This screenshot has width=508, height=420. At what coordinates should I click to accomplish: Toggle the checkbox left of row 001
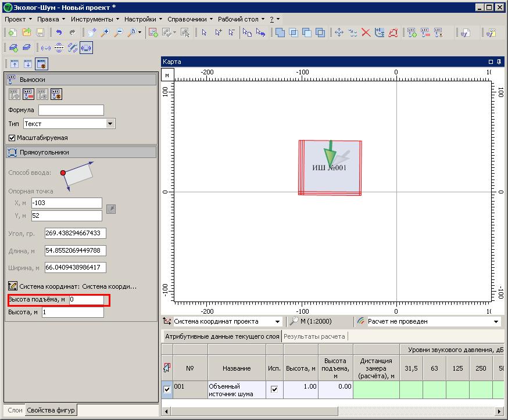pyautogui.click(x=167, y=389)
